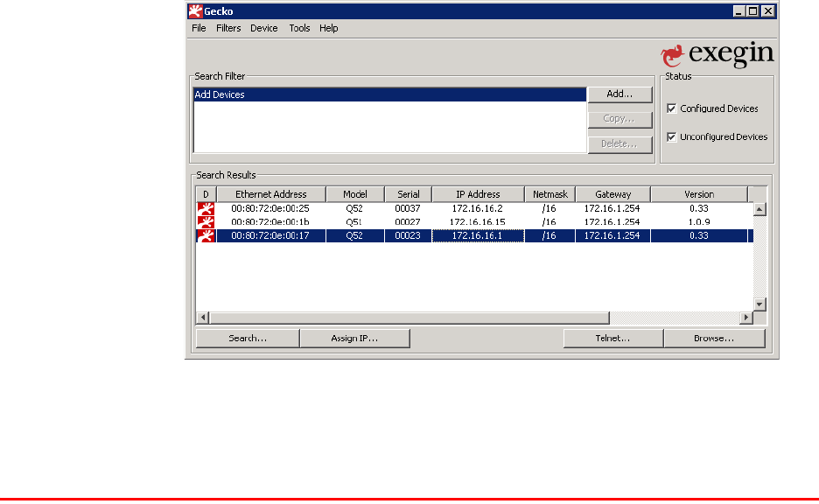Image resolution: width=819 pixels, height=504 pixels.
Task: Click the Search... button
Action: point(248,339)
